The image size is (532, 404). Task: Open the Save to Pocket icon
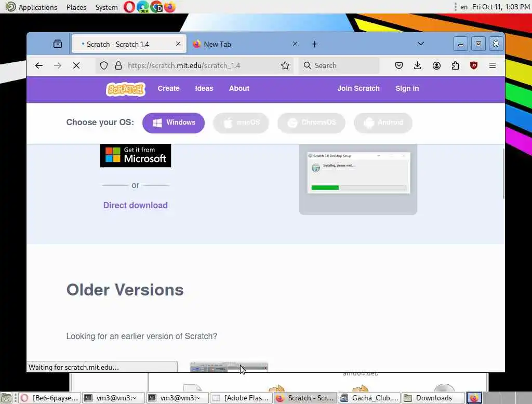399,65
